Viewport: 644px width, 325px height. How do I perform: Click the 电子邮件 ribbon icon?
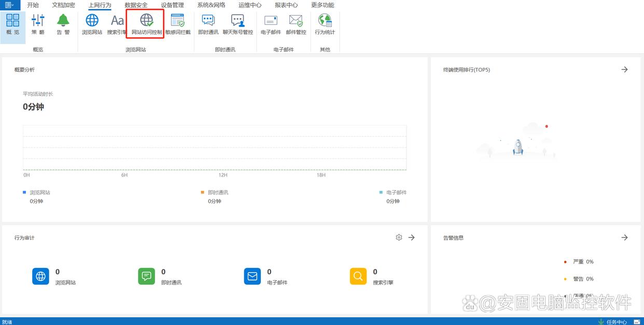271,24
